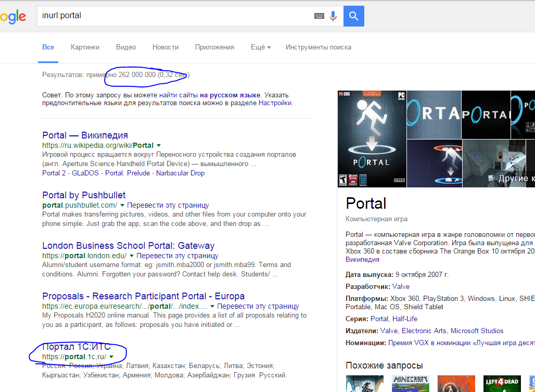Open the falling figure portal image
The width and height of the screenshot is (535, 392).
(435, 163)
